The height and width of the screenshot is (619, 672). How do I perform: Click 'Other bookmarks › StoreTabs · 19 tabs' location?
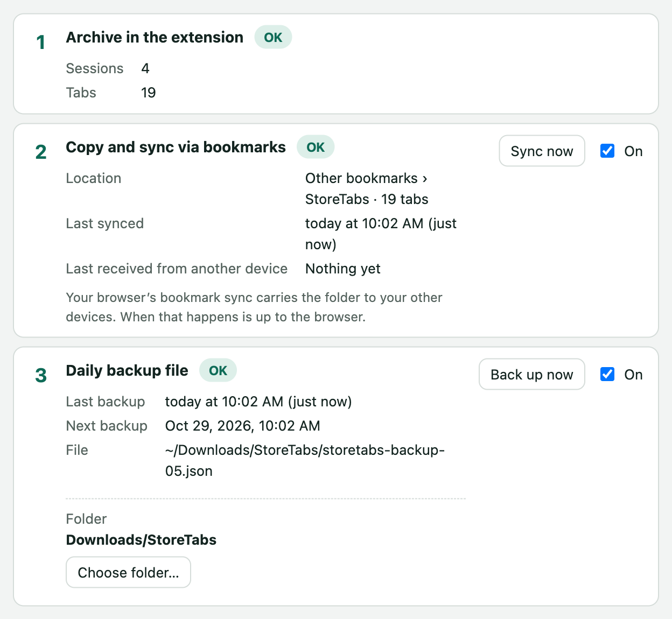[367, 188]
